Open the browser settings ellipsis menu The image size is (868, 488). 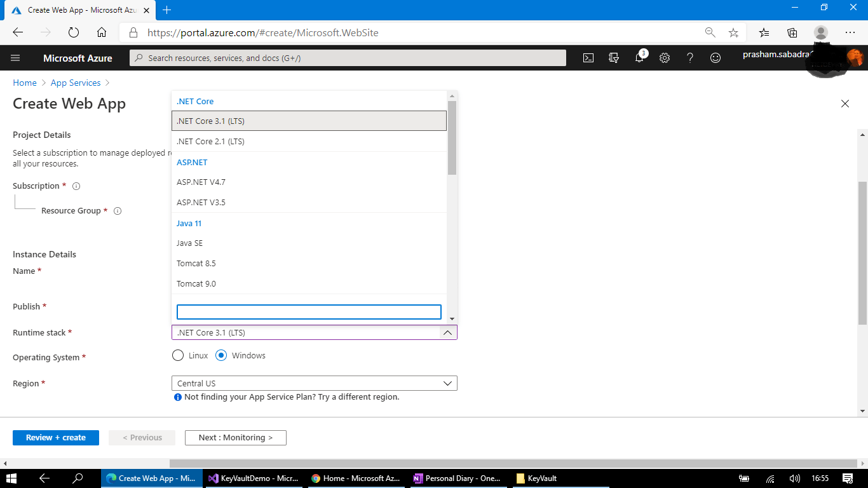click(x=850, y=32)
